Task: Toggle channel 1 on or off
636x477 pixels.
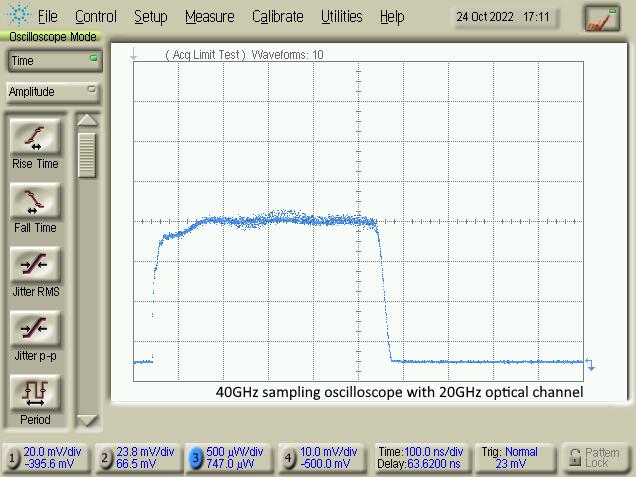Action: tap(13, 458)
